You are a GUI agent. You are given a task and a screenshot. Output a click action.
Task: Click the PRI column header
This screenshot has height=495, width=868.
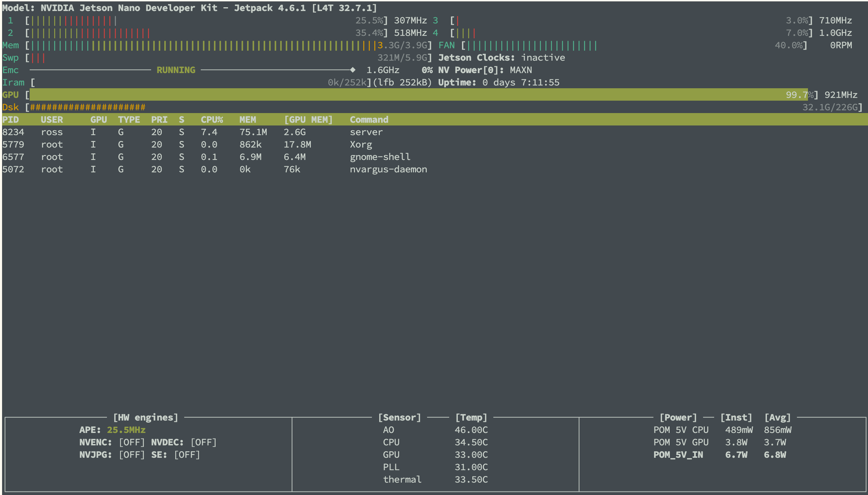click(x=159, y=120)
